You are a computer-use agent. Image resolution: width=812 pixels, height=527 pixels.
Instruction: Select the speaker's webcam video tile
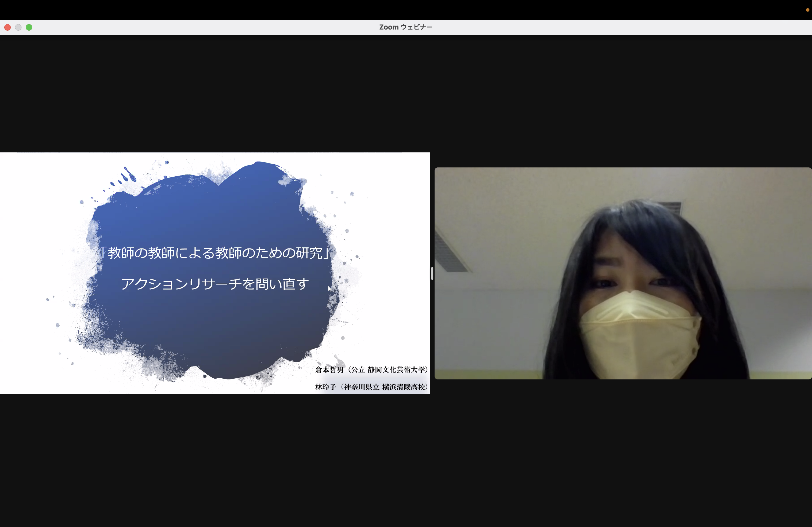(x=623, y=273)
